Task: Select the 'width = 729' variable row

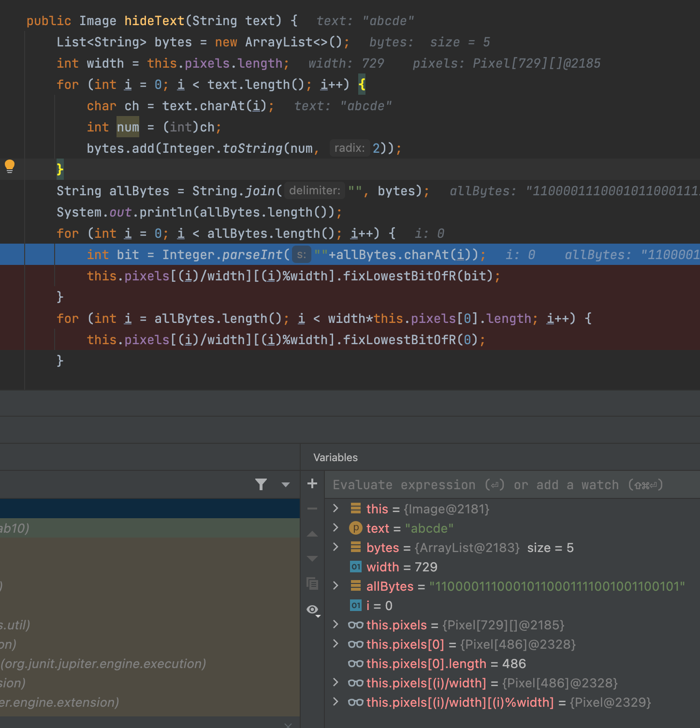Action: (x=401, y=567)
